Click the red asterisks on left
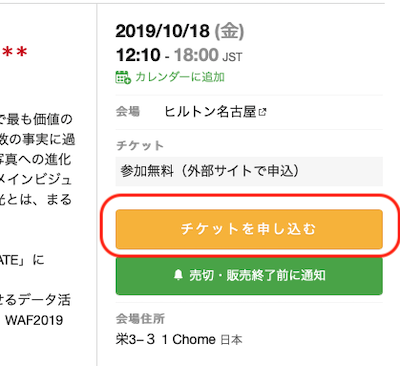This screenshot has height=366, width=400. coord(14,53)
